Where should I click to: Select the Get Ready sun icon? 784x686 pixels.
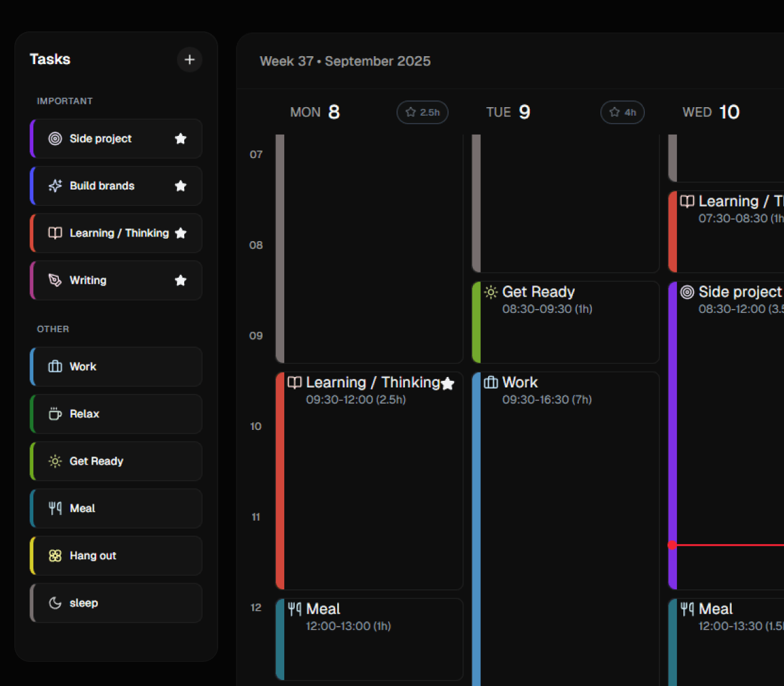(x=54, y=461)
